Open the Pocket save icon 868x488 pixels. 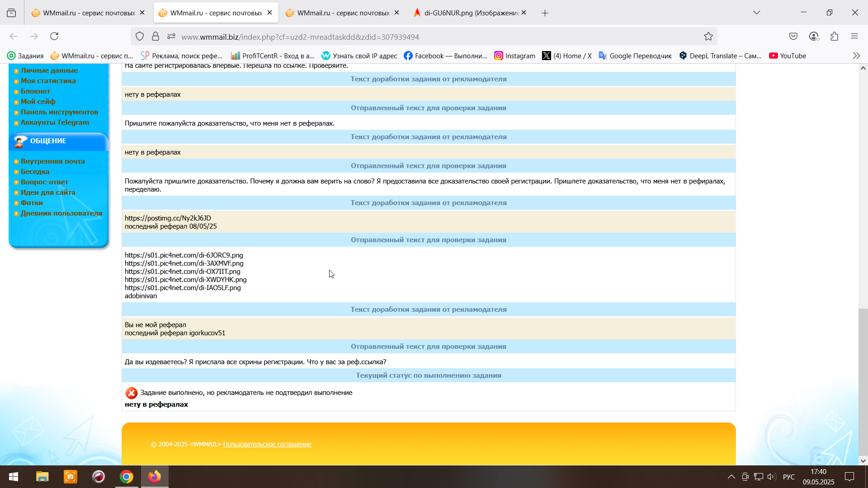[x=793, y=36]
